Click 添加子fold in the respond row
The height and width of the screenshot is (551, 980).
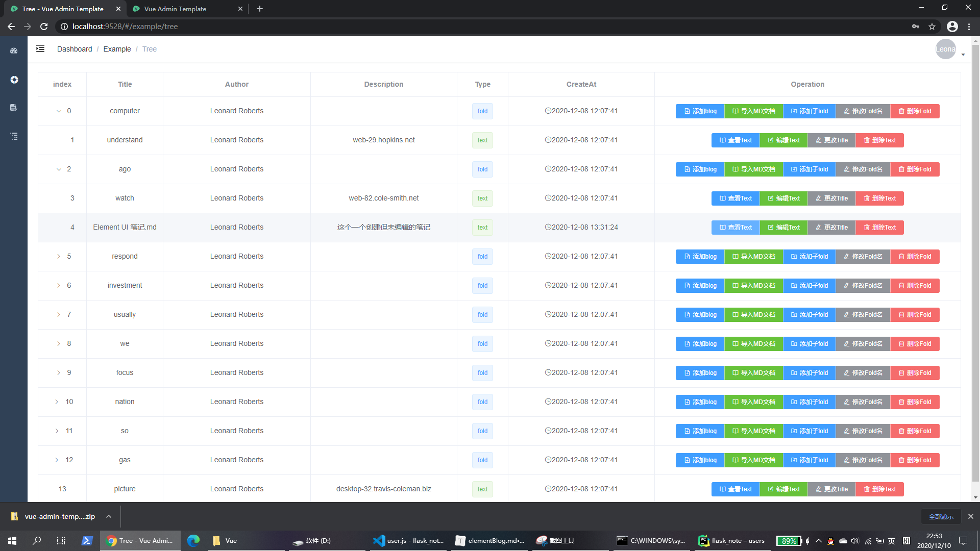pyautogui.click(x=810, y=257)
